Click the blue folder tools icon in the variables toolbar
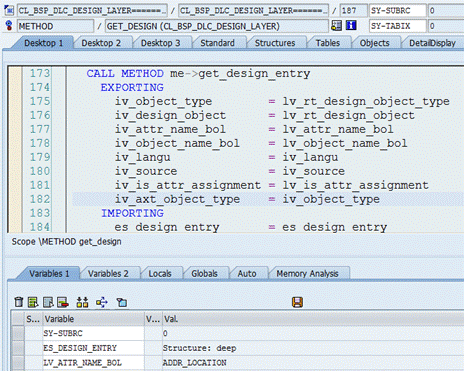 122,302
